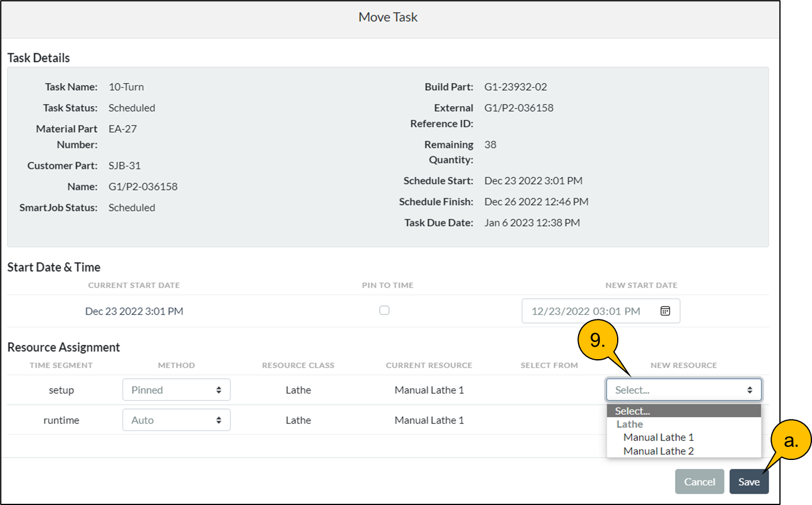Screen dimensions: 812x505
Task: Open the runtime row Method dropdown showing Auto
Action: click(x=176, y=420)
